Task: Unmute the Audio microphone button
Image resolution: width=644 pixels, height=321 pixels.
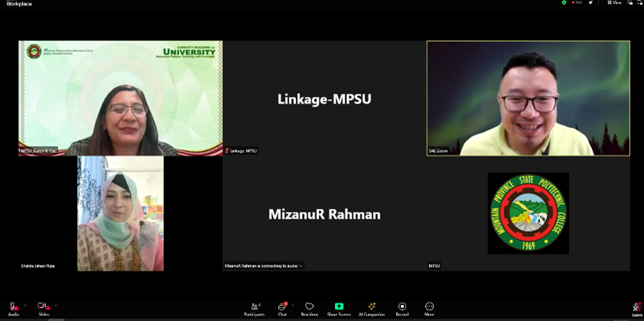Action: click(x=14, y=307)
